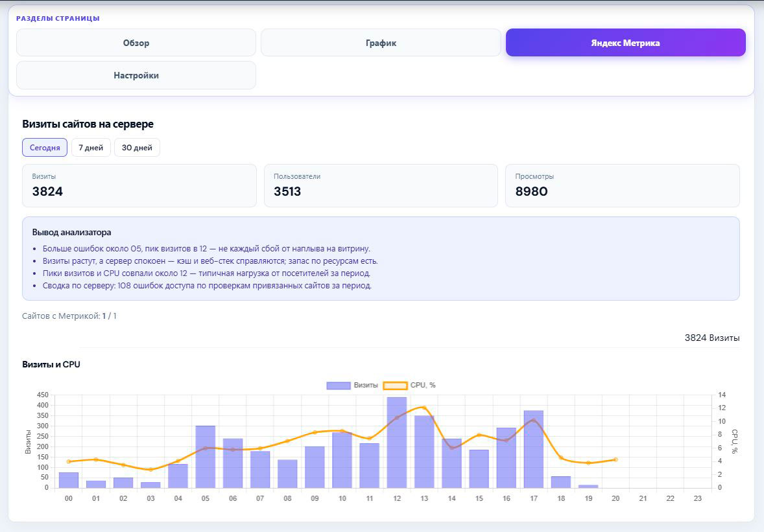
Task: Click the visits bar at hour 05
Action: (206, 457)
